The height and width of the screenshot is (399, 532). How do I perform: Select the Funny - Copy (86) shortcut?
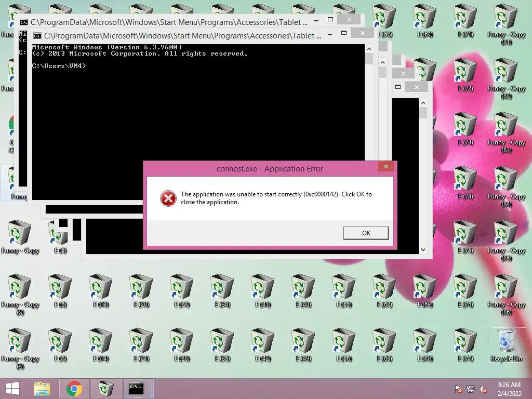(506, 295)
